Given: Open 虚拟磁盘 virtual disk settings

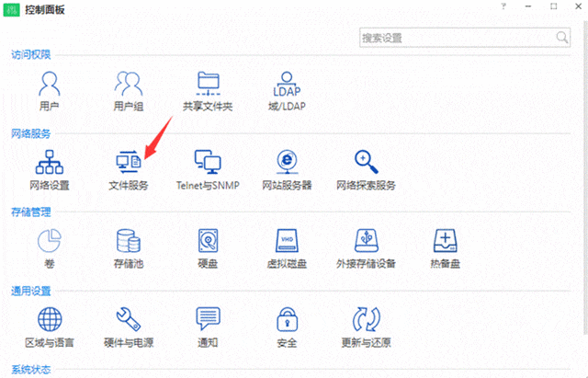Looking at the screenshot, I should pos(287,249).
